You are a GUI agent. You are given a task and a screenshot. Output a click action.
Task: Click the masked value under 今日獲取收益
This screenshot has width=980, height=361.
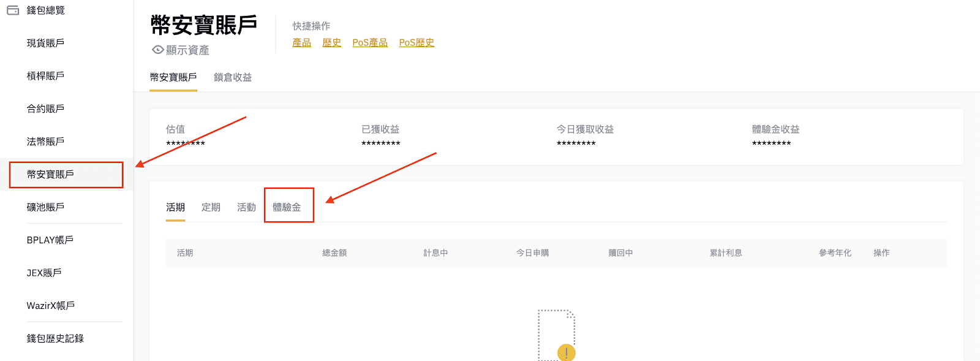(x=576, y=143)
